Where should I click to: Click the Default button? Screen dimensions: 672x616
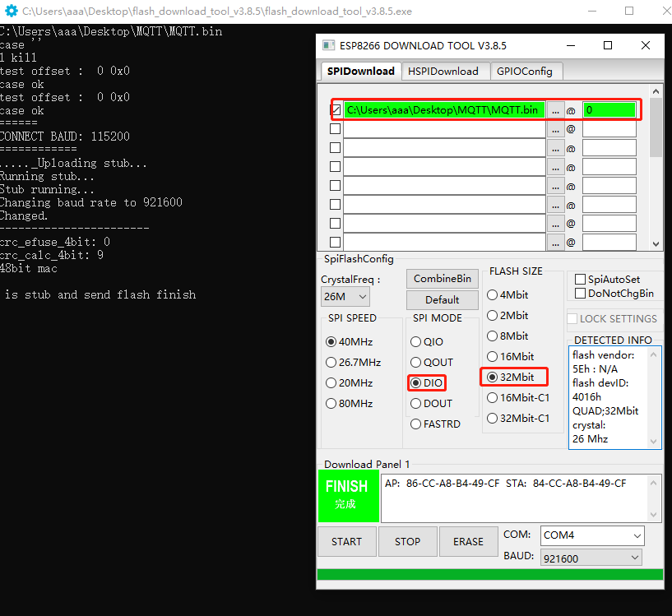(x=443, y=299)
